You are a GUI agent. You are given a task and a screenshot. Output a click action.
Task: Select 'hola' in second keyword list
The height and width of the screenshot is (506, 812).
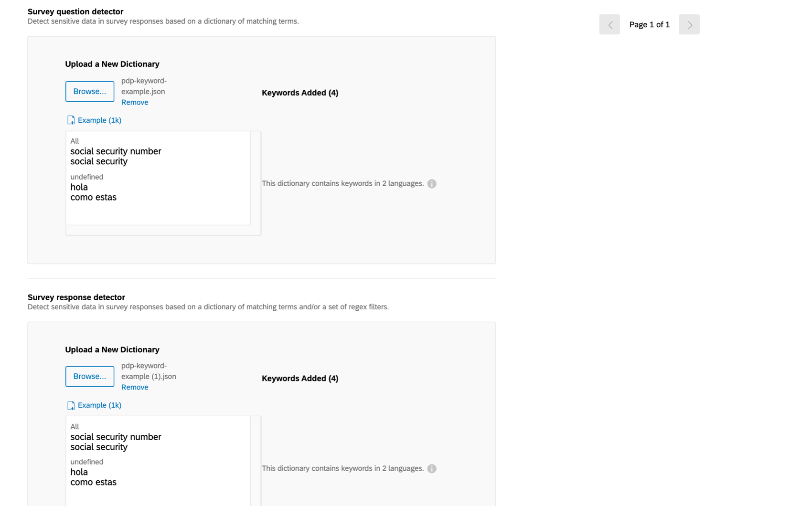click(x=79, y=472)
